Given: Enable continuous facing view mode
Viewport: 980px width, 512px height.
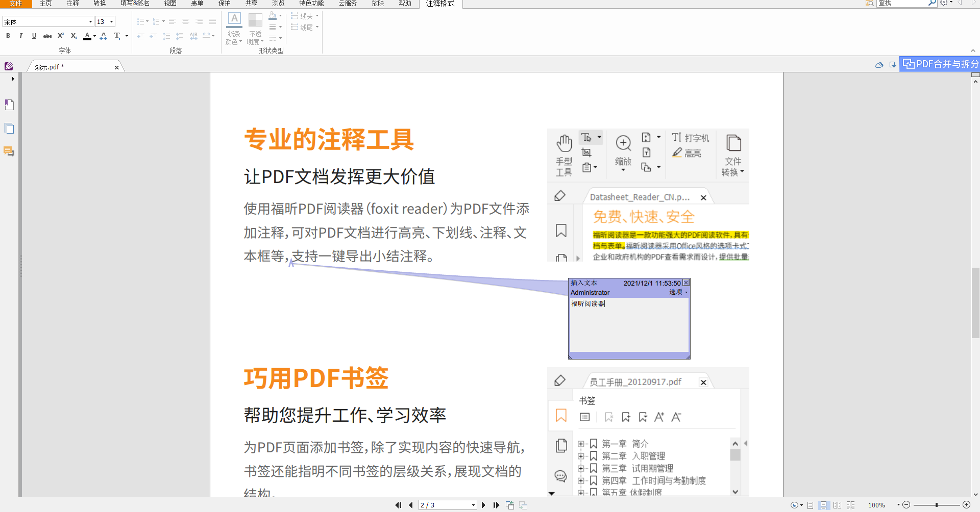Looking at the screenshot, I should 851,505.
